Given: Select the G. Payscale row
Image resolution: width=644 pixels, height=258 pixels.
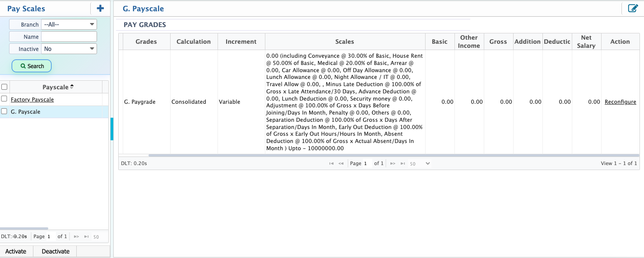Looking at the screenshot, I should pos(54,112).
